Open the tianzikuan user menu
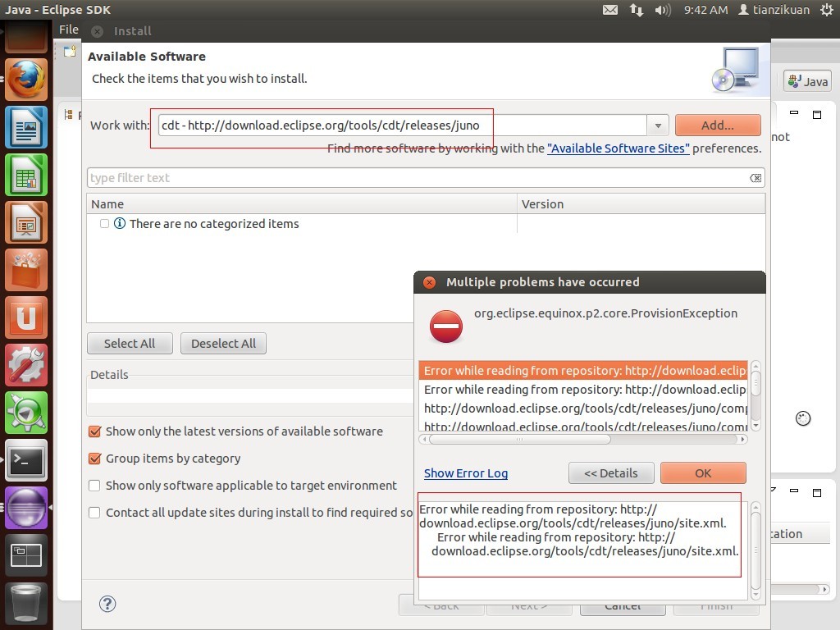 point(774,10)
